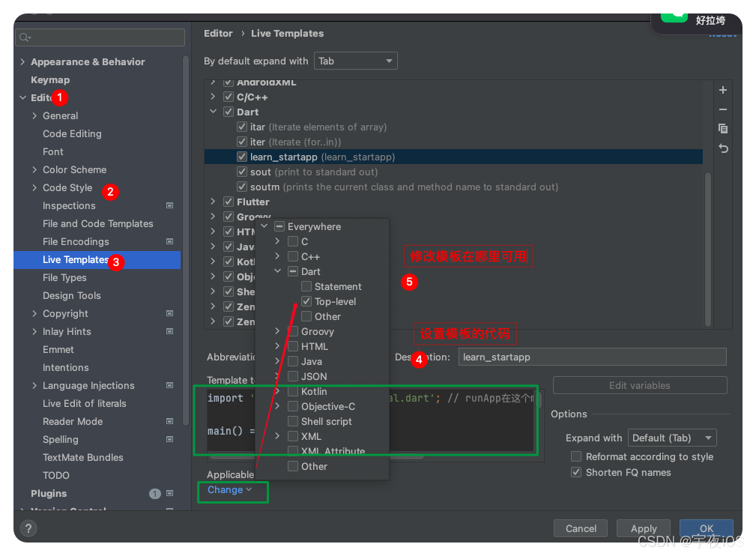This screenshot has width=756, height=556.
Task: Click the Plugins update count badge
Action: (155, 494)
